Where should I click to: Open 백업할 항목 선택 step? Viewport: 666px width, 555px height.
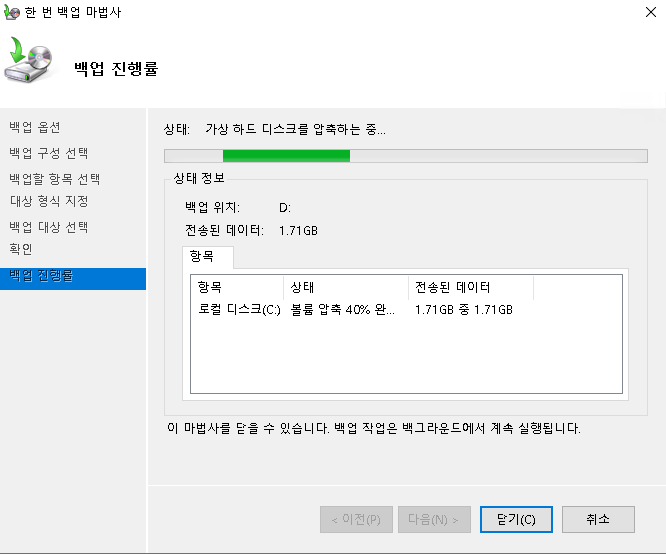point(54,179)
